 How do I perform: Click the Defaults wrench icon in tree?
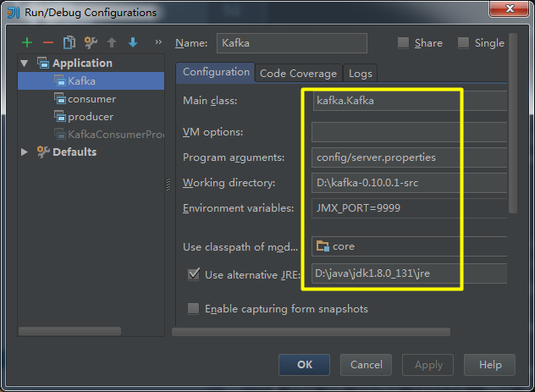43,152
